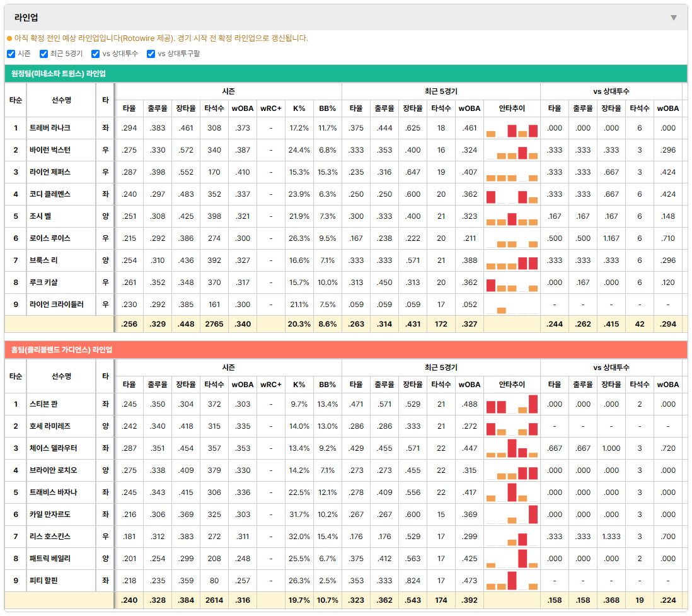Click 피티 할핀 hit trend chart
The width and height of the screenshot is (692, 616).
pos(512,581)
